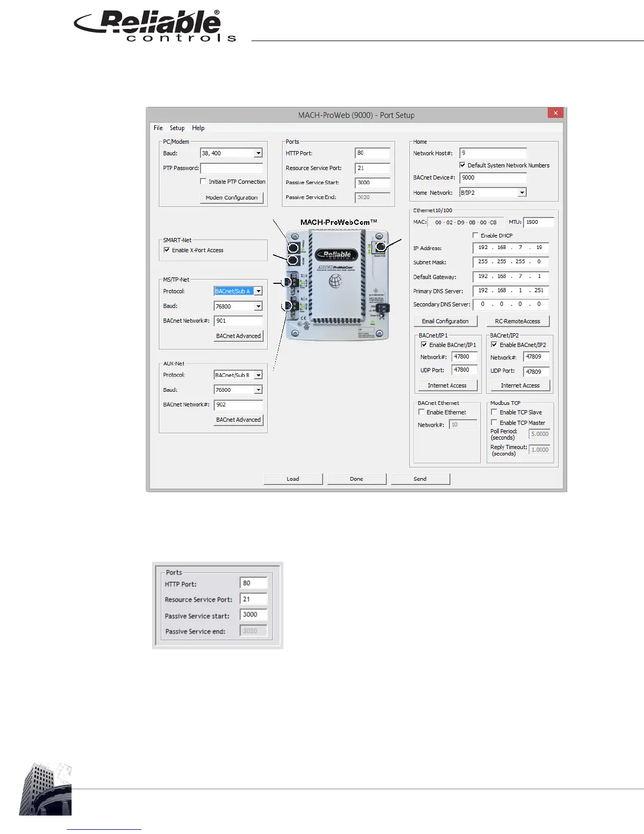Image resolution: width=644 pixels, height=834 pixels.
Task: Open the Setup menu
Action: [177, 128]
